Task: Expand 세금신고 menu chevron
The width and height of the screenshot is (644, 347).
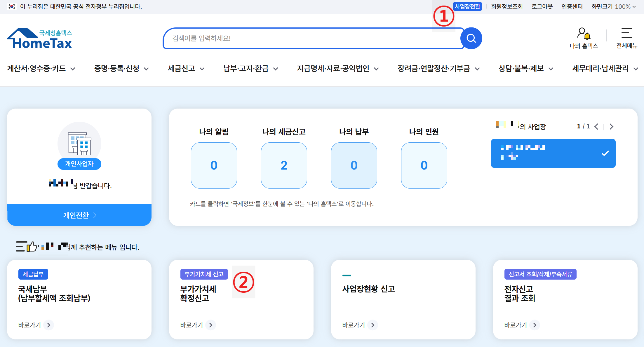Action: [x=202, y=69]
